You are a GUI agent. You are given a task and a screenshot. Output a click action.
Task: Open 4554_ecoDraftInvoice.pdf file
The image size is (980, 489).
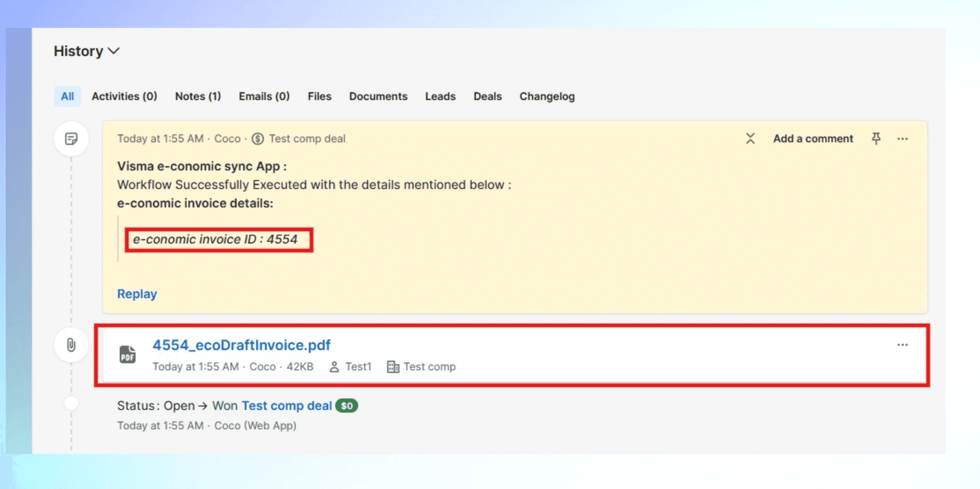[x=242, y=345]
